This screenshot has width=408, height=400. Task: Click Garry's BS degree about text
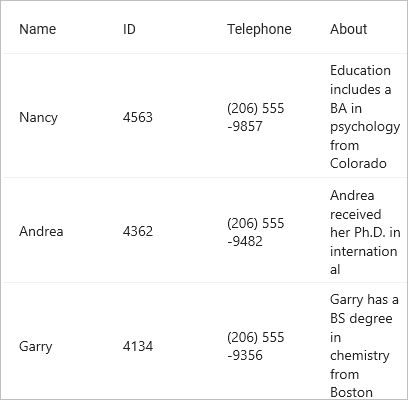(x=364, y=346)
